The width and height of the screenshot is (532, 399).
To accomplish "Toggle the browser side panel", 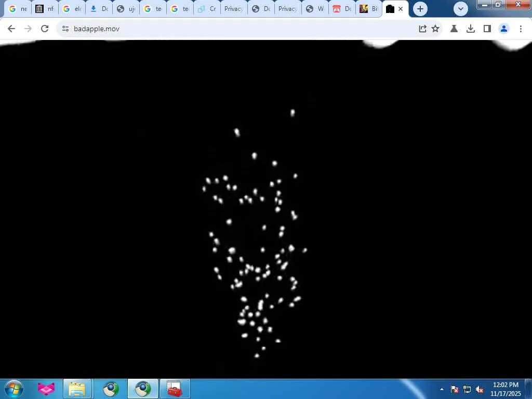I will coord(487,29).
